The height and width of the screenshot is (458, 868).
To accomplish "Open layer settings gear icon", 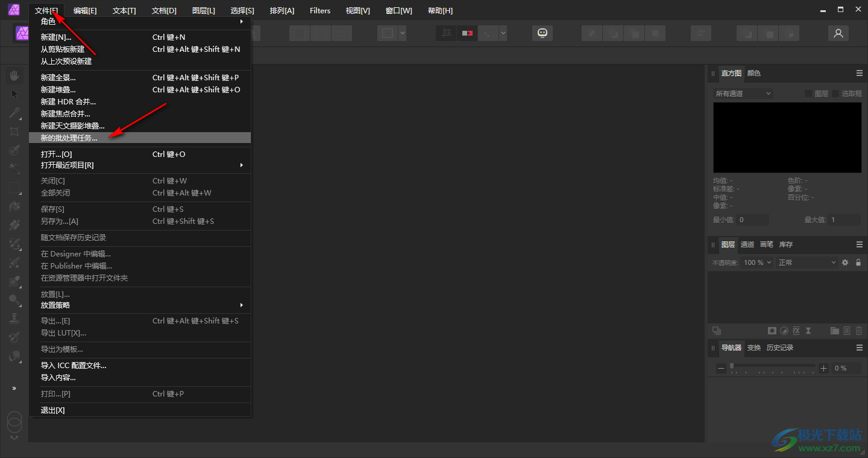I will [x=845, y=262].
